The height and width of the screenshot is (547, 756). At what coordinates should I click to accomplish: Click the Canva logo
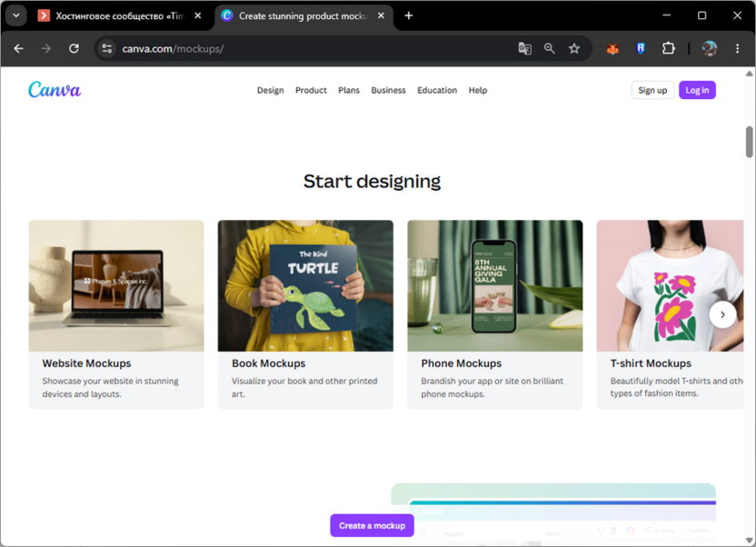55,90
